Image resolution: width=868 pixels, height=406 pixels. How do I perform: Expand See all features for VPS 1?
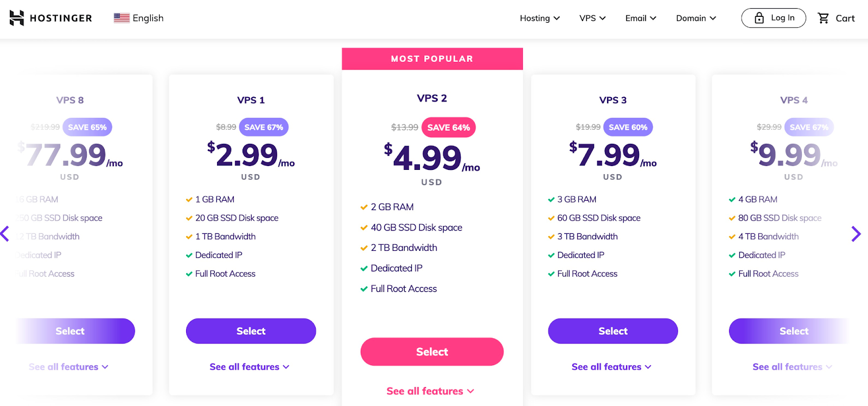click(250, 367)
